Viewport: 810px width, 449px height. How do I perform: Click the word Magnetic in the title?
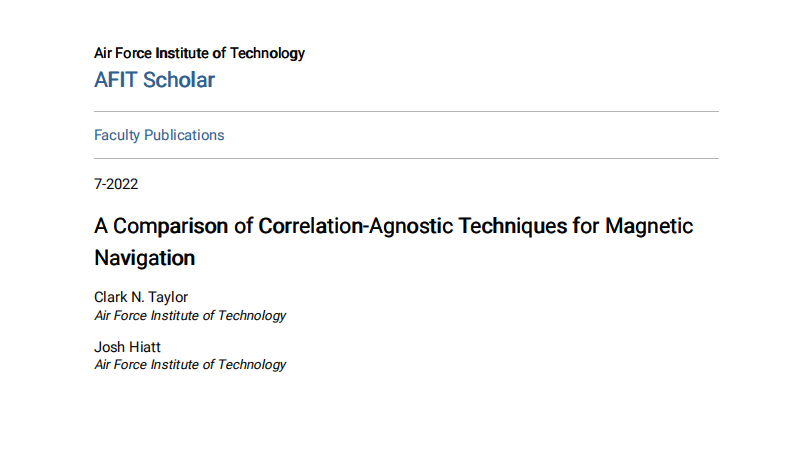[x=649, y=226]
